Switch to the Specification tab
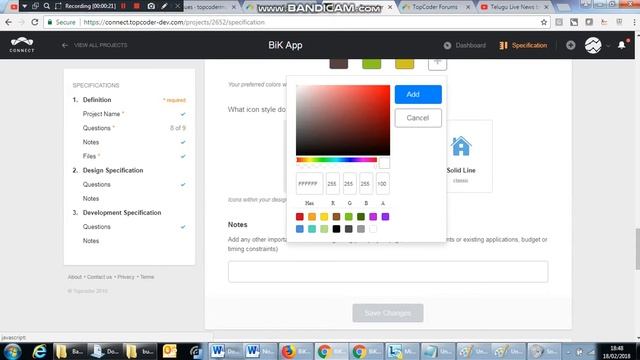The width and height of the screenshot is (640, 360). [523, 45]
